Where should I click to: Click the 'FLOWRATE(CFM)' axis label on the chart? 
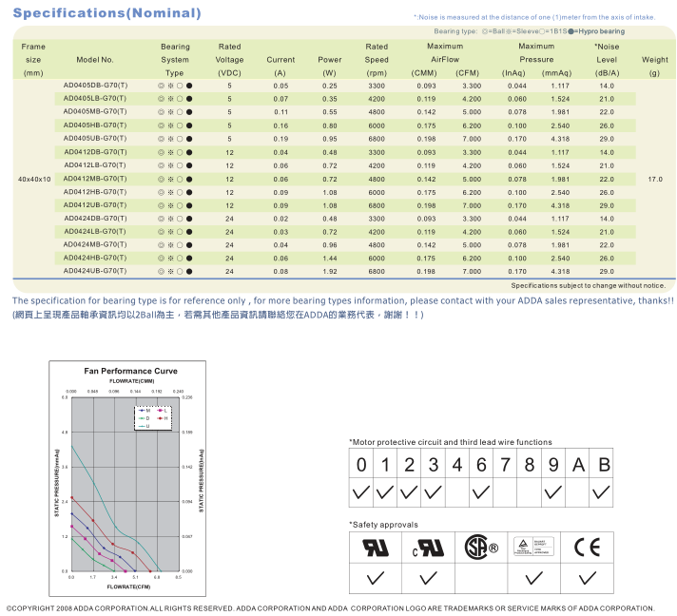[x=128, y=587]
